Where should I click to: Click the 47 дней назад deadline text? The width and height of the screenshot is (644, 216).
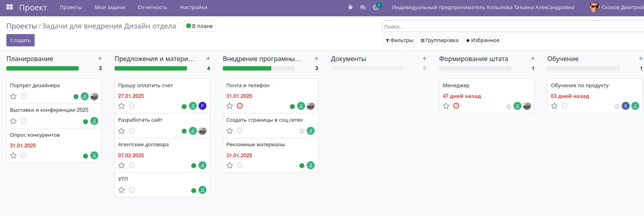[x=461, y=96]
